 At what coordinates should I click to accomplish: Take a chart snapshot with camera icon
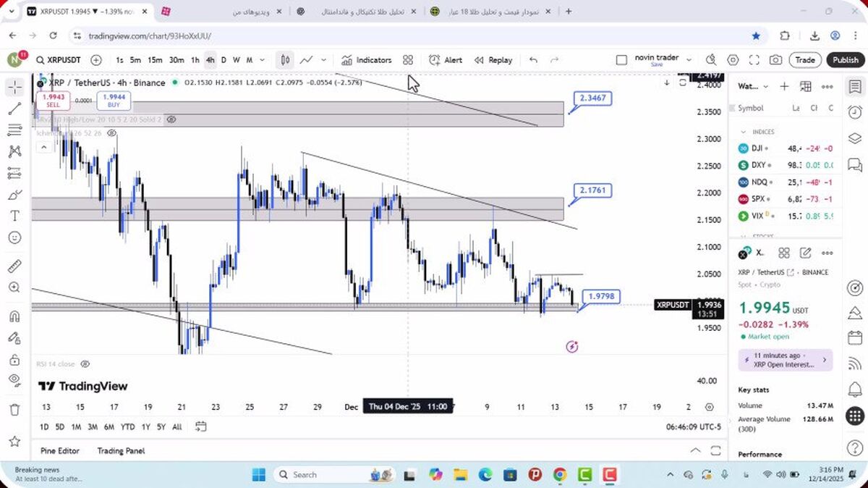tap(775, 60)
